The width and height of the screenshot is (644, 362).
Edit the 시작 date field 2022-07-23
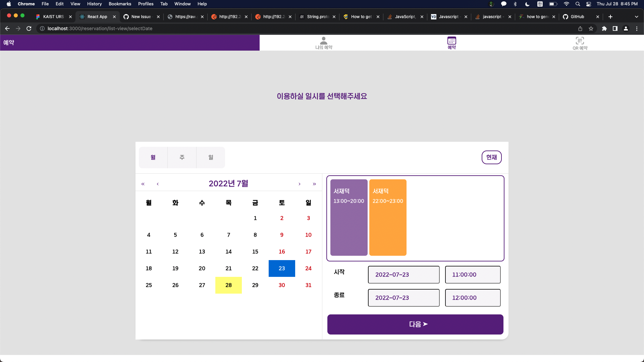click(404, 275)
